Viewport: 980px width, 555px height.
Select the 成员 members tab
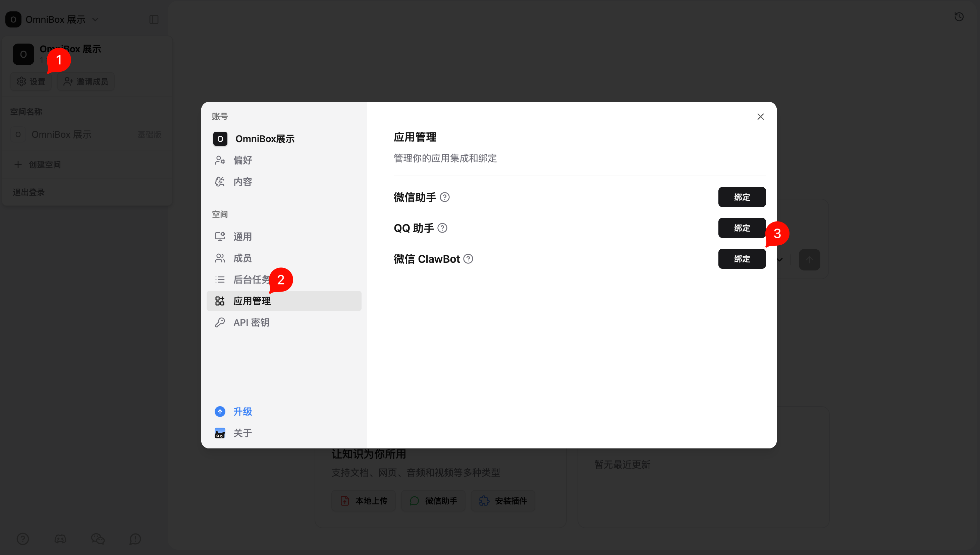point(242,258)
